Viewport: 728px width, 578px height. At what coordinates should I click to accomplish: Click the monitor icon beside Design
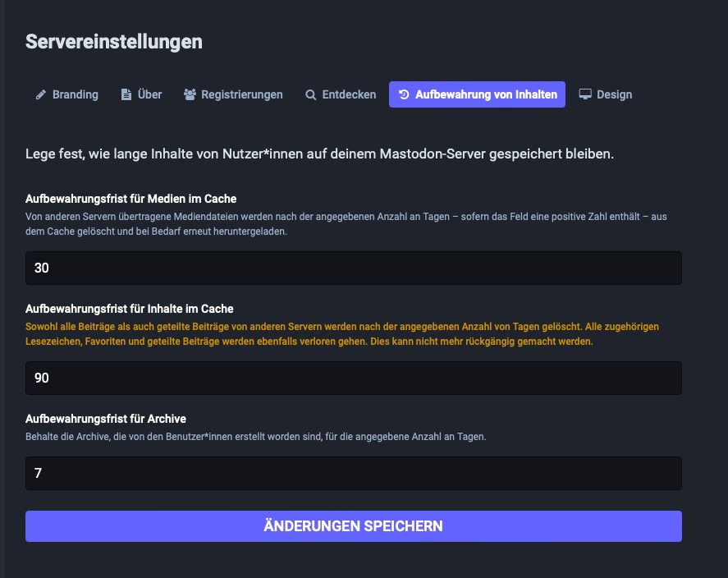[x=584, y=94]
